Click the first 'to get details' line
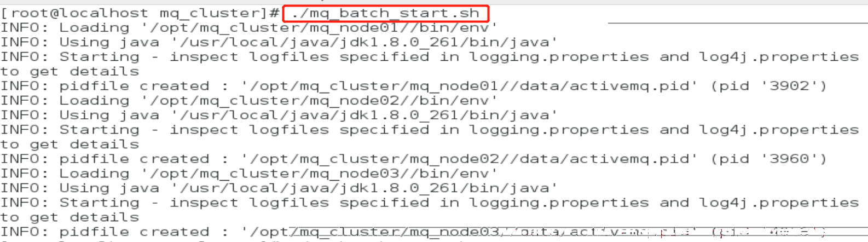The height and width of the screenshot is (242, 868). [x=70, y=72]
